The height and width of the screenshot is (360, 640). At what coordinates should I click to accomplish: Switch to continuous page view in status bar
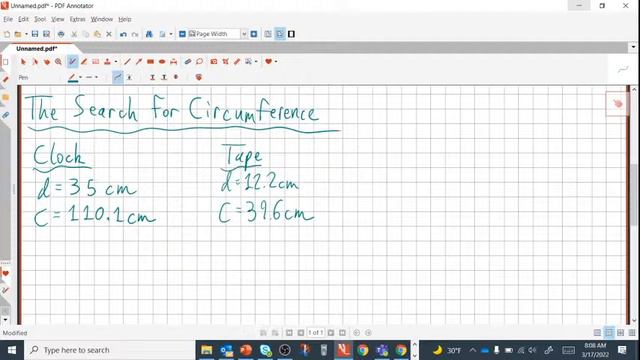609,333
